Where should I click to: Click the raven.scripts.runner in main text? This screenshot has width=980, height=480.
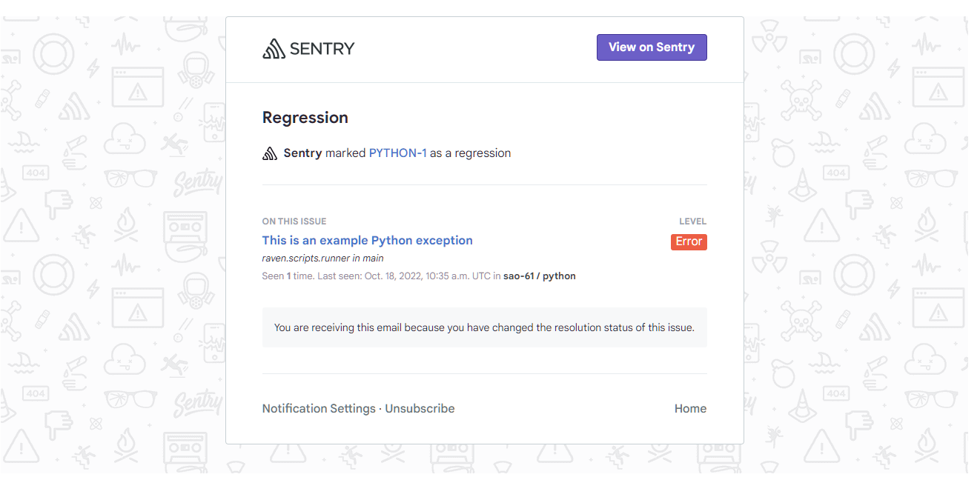coord(322,258)
